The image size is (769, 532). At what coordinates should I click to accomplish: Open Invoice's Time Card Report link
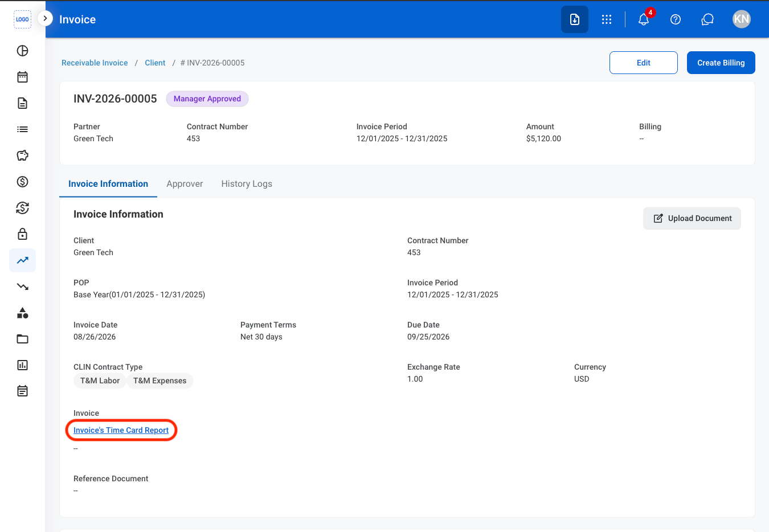(121, 430)
